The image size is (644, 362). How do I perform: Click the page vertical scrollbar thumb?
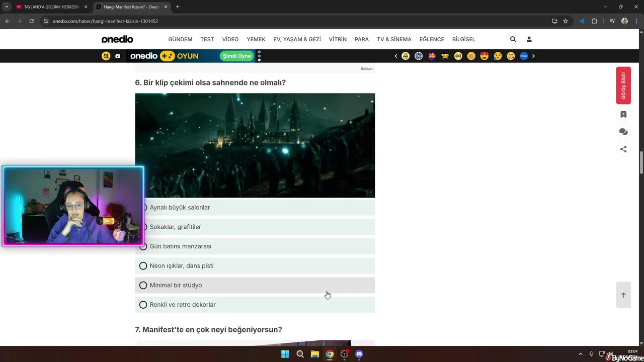tap(641, 163)
